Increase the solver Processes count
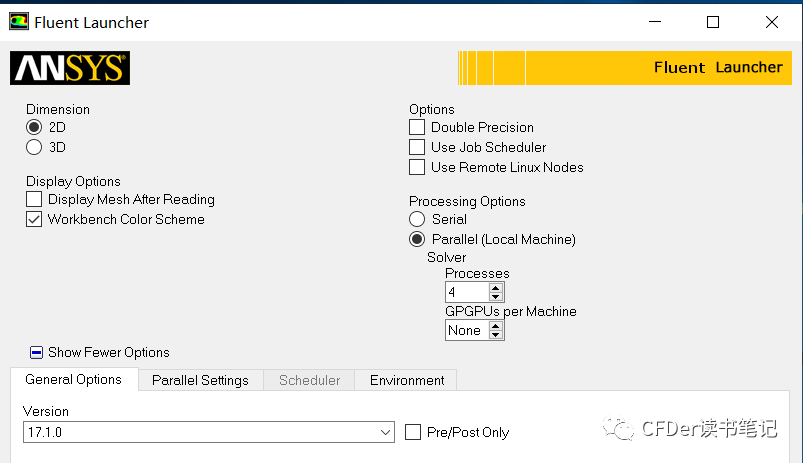 [495, 288]
